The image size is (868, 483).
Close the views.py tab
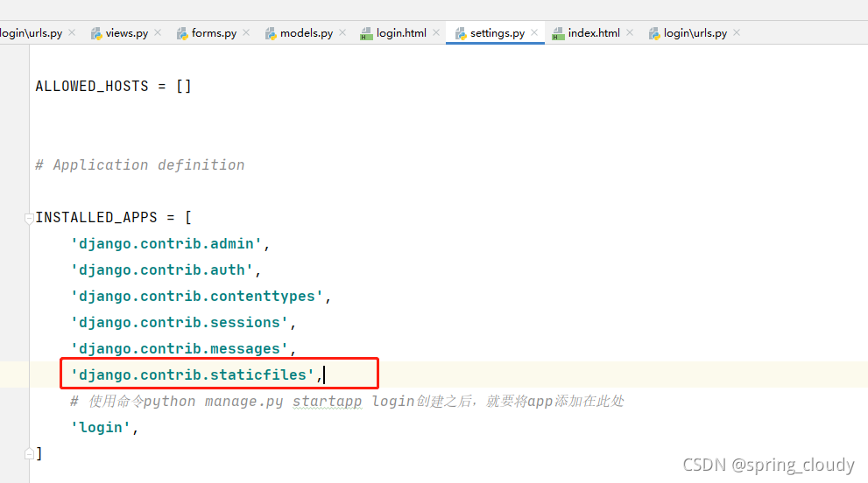(158, 32)
